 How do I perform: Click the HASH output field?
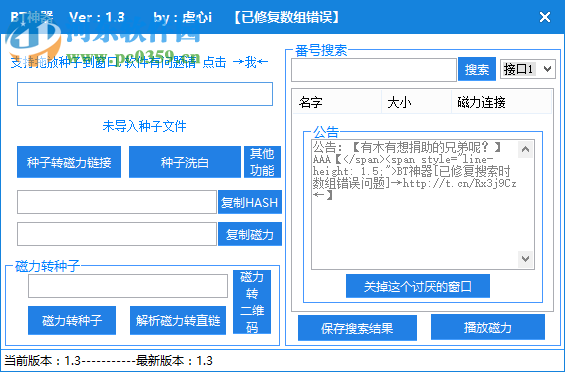pyautogui.click(x=117, y=202)
